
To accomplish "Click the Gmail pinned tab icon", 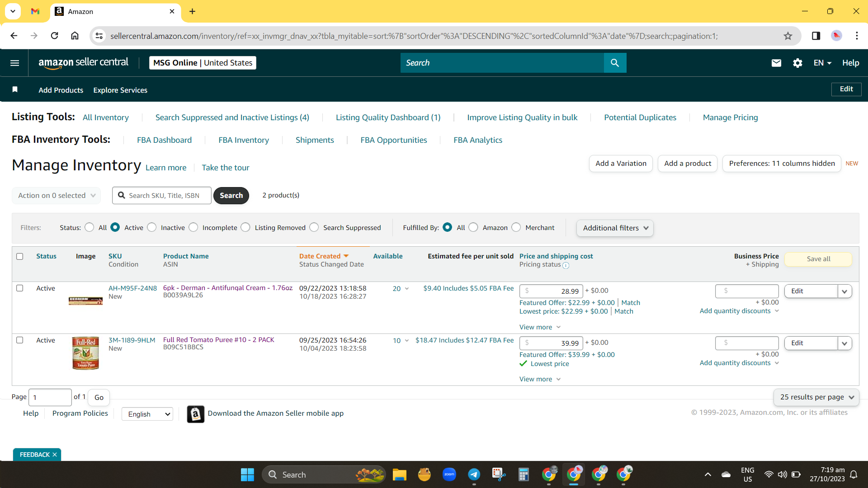I will (x=35, y=11).
